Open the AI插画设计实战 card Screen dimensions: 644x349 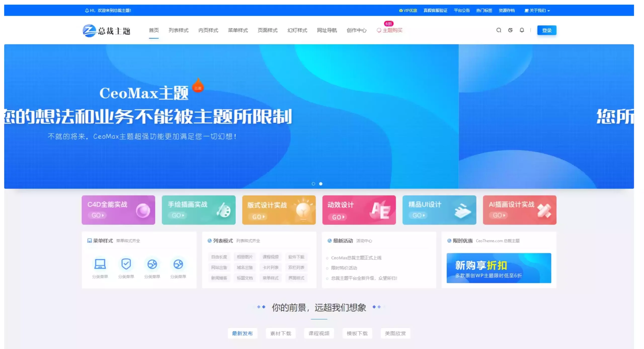[x=519, y=210]
